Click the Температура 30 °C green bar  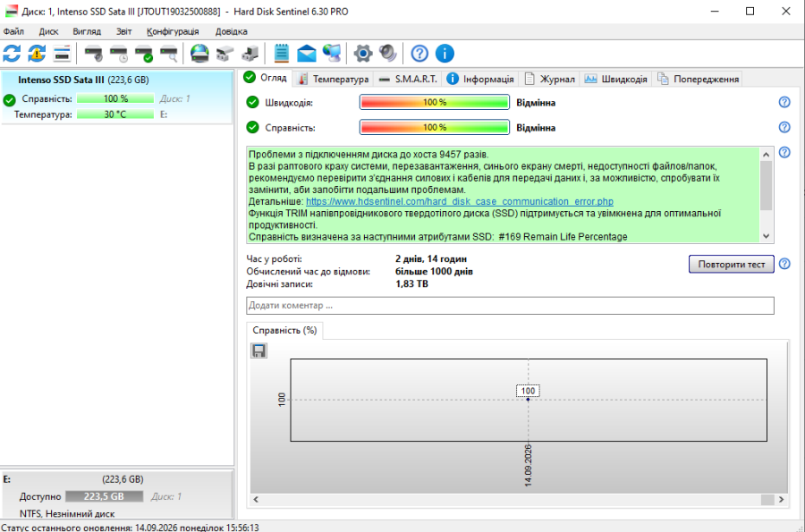(115, 114)
